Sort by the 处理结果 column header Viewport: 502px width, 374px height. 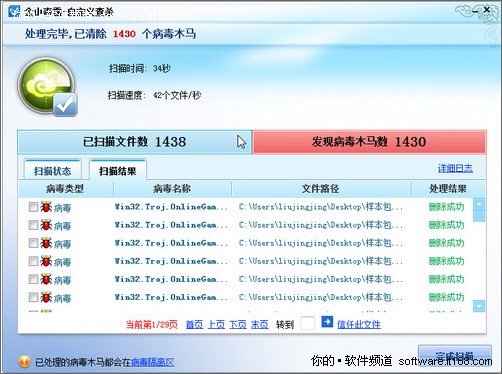pyautogui.click(x=448, y=189)
